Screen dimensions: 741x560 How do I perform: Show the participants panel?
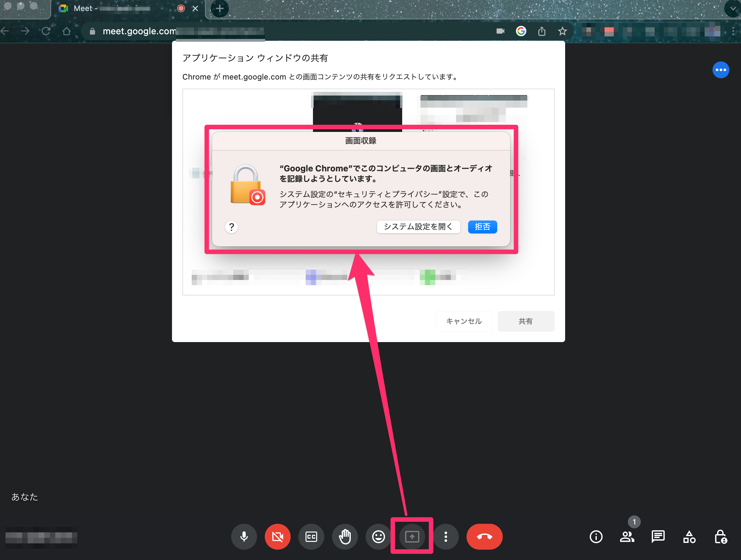point(627,536)
